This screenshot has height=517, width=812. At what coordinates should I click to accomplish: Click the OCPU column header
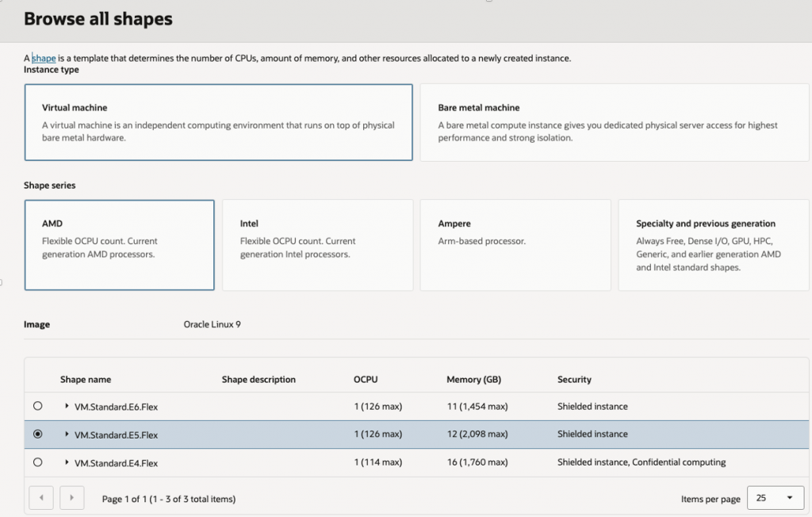[366, 380]
